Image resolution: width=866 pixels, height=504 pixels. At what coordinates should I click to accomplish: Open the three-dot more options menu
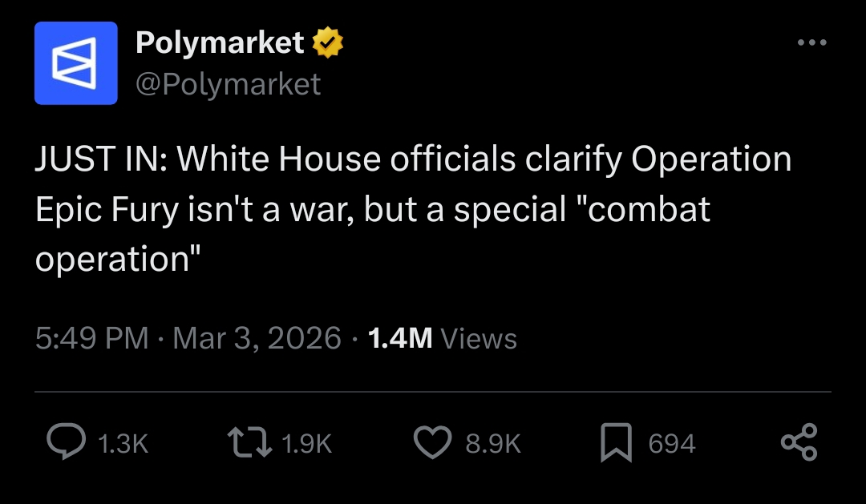(x=812, y=42)
